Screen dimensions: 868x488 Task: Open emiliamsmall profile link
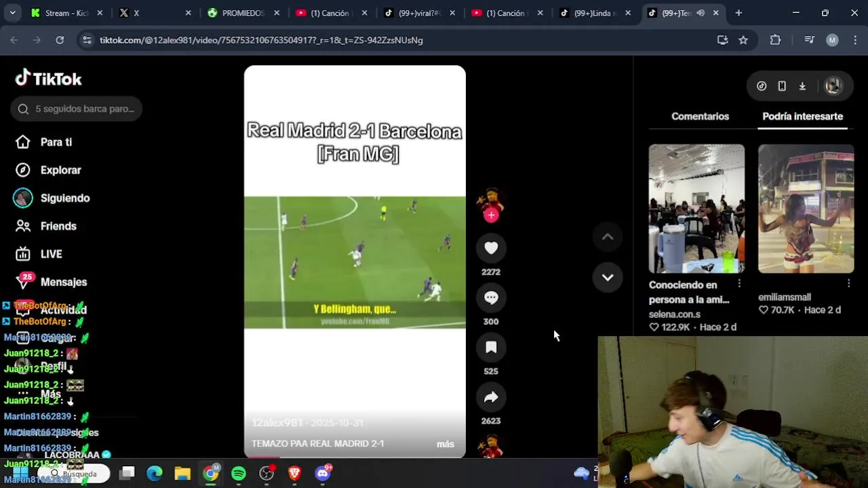coord(785,298)
